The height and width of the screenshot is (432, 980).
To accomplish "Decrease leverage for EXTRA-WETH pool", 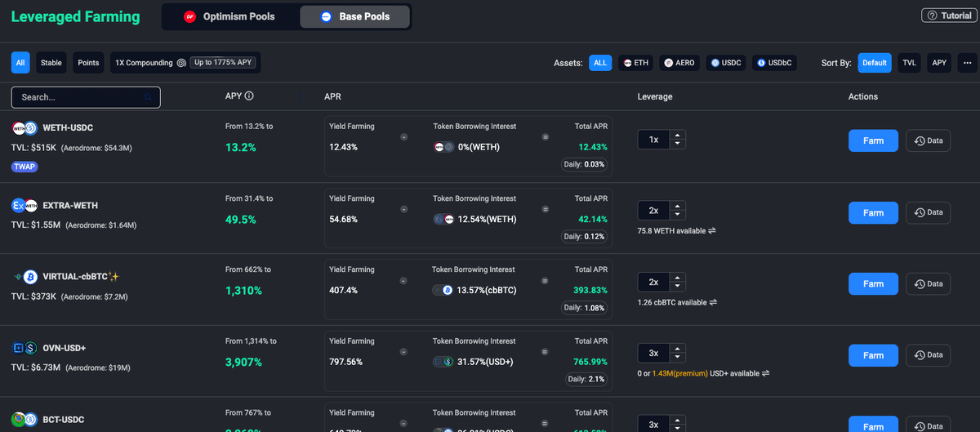I will point(677,215).
